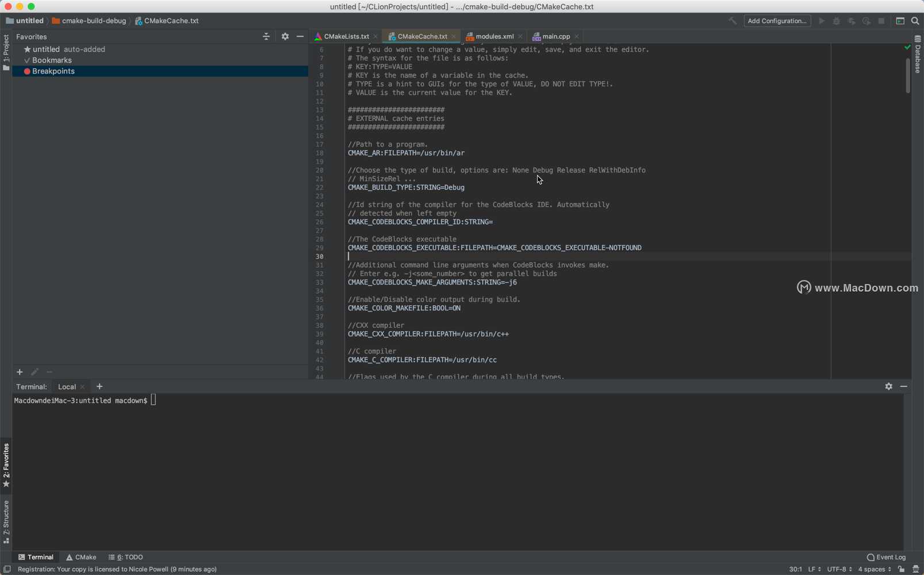
Task: Click the Run play icon
Action: (x=822, y=21)
